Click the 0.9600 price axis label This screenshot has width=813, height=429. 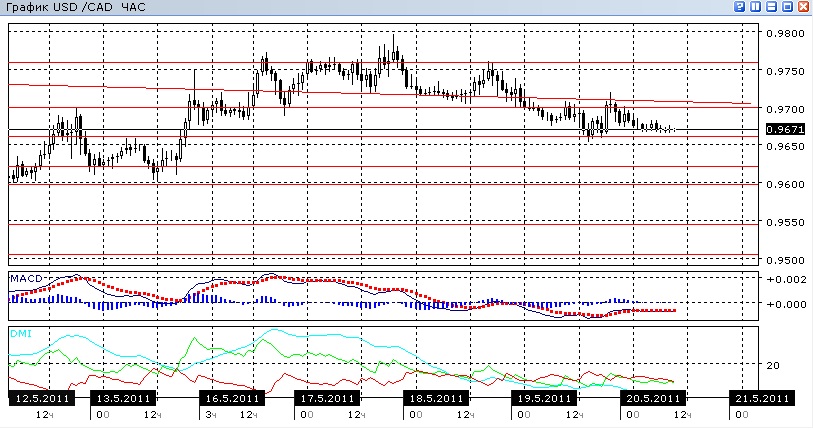(785, 184)
